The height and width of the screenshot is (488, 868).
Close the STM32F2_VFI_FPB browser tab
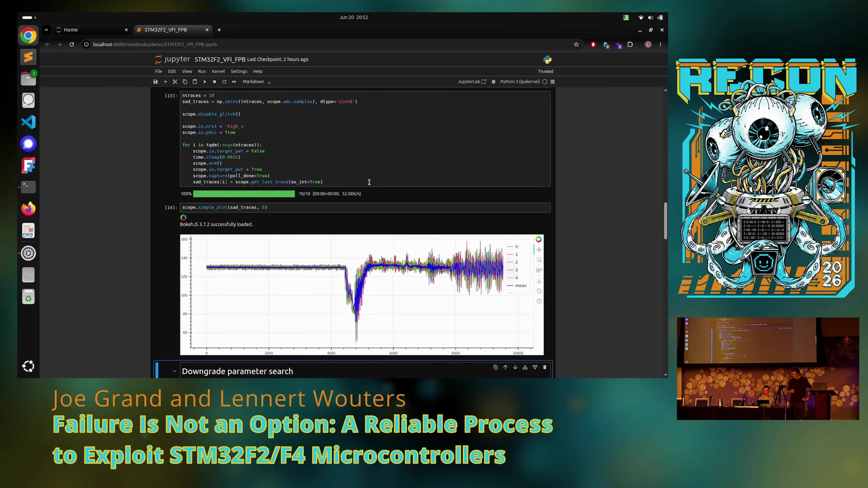[x=207, y=30]
